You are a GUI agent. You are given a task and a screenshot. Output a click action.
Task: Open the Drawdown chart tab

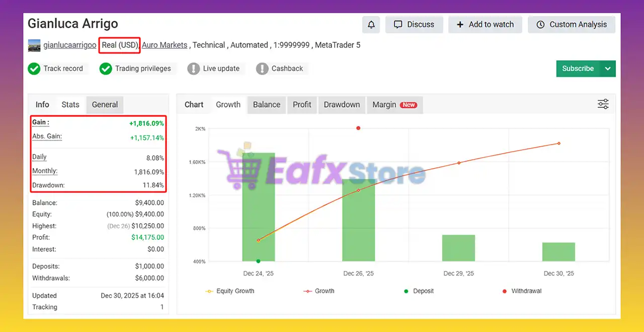tap(342, 105)
